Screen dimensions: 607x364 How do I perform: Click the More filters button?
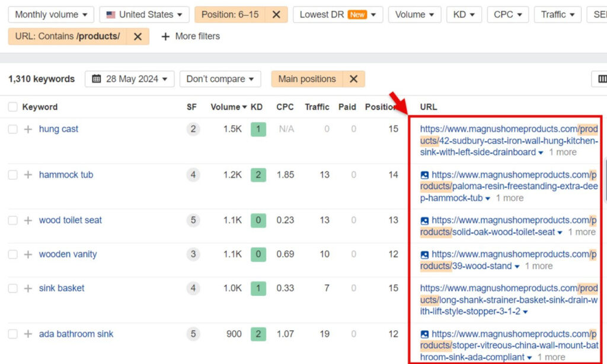click(190, 36)
